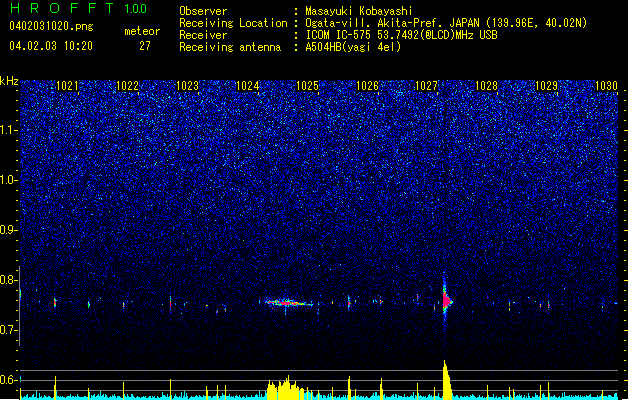Click time marker 1024
629x400 pixels.
coord(248,86)
